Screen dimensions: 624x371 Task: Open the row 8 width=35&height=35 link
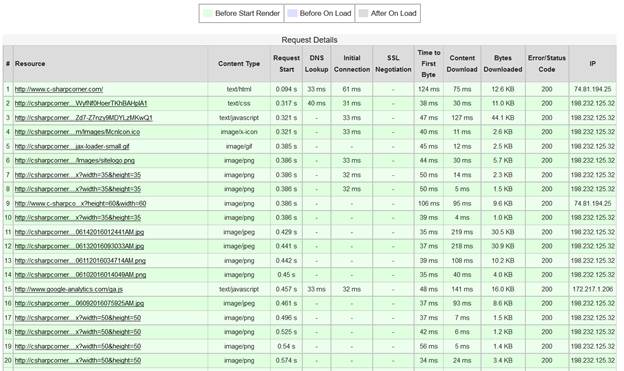[78, 189]
